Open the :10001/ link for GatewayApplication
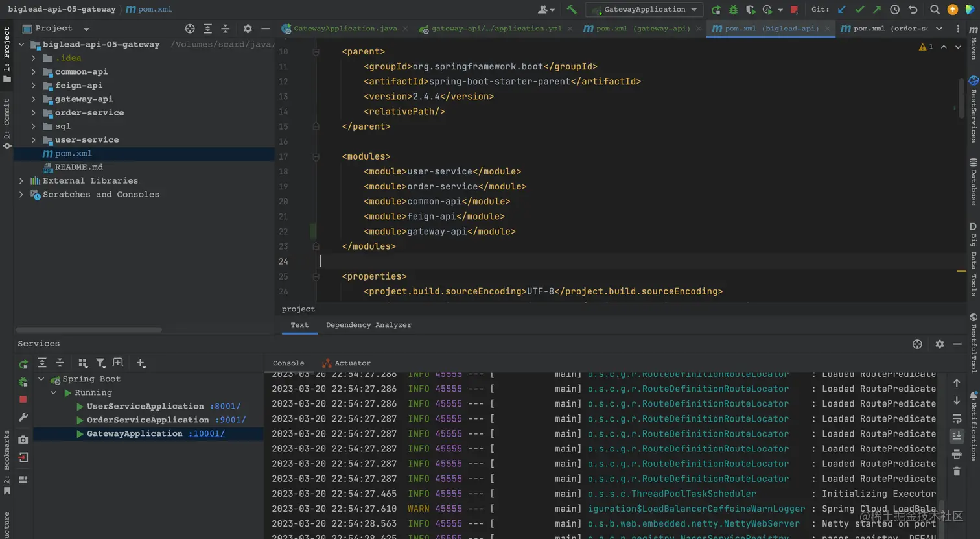Screen dimensions: 980x539 pyautogui.click(x=207, y=433)
